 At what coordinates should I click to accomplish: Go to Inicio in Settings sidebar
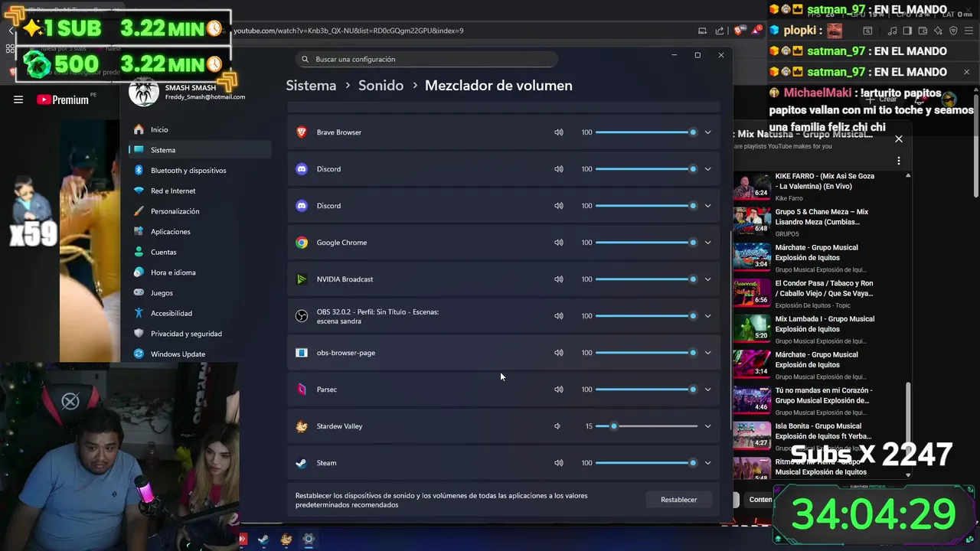click(200, 129)
